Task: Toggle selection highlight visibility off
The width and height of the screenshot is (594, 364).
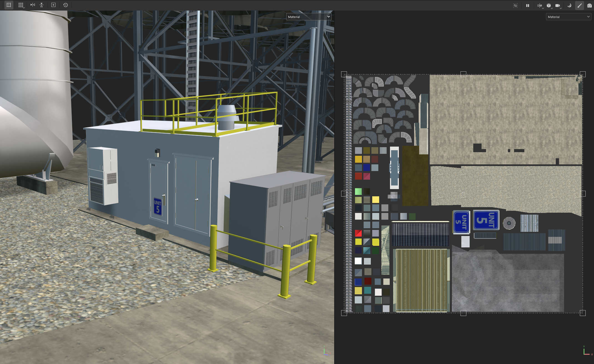Action: [515, 5]
